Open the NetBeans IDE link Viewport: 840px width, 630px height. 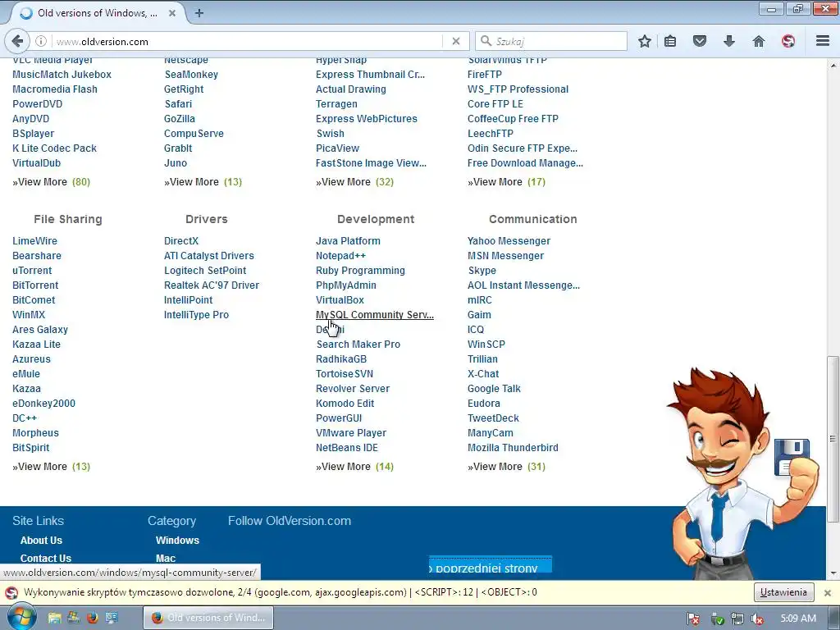(x=347, y=448)
